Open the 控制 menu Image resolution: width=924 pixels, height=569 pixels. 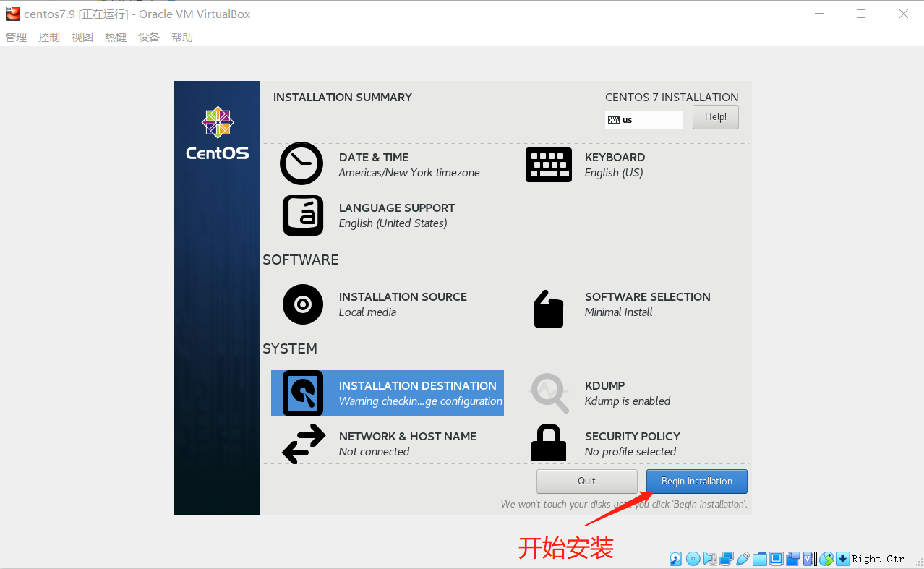tap(49, 38)
